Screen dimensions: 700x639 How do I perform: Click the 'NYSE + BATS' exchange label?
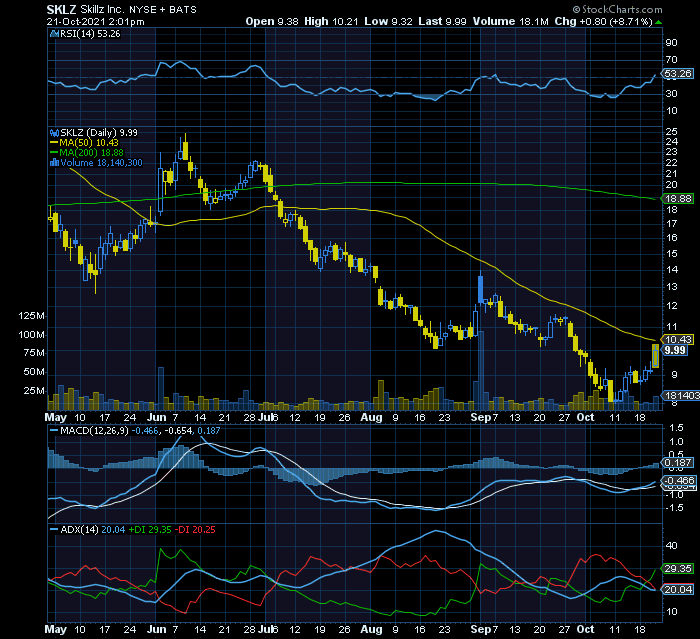coord(163,9)
